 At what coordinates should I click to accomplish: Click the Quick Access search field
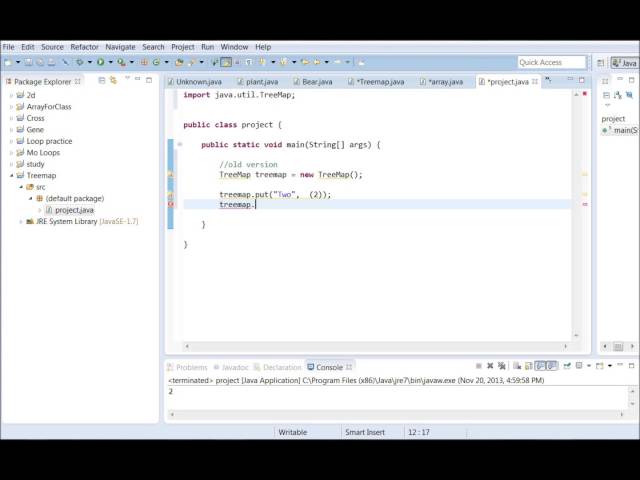pos(551,62)
